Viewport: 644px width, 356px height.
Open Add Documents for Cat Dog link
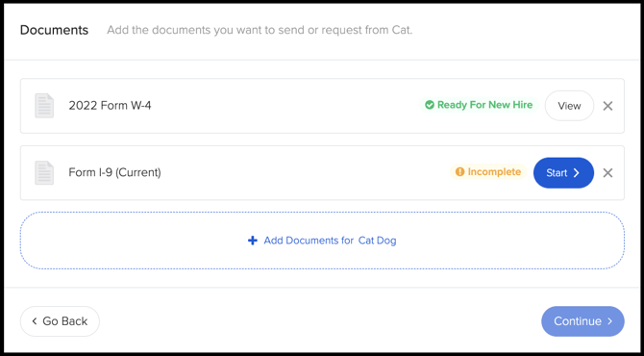pos(322,241)
